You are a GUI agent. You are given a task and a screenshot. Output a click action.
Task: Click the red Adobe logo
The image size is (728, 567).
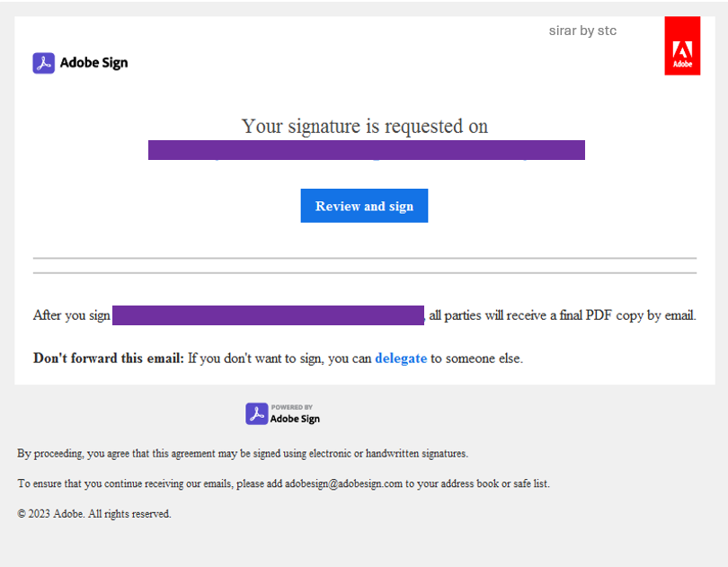click(x=682, y=46)
